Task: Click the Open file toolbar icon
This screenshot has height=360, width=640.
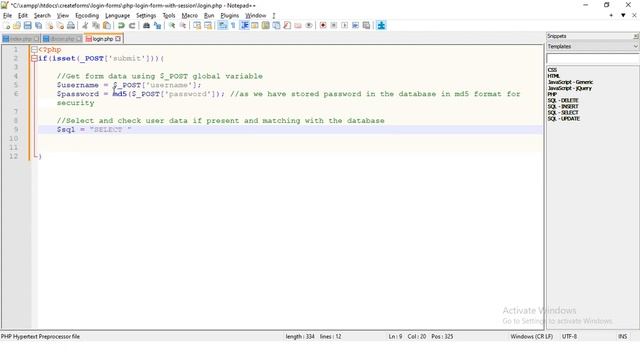Action: (17, 25)
